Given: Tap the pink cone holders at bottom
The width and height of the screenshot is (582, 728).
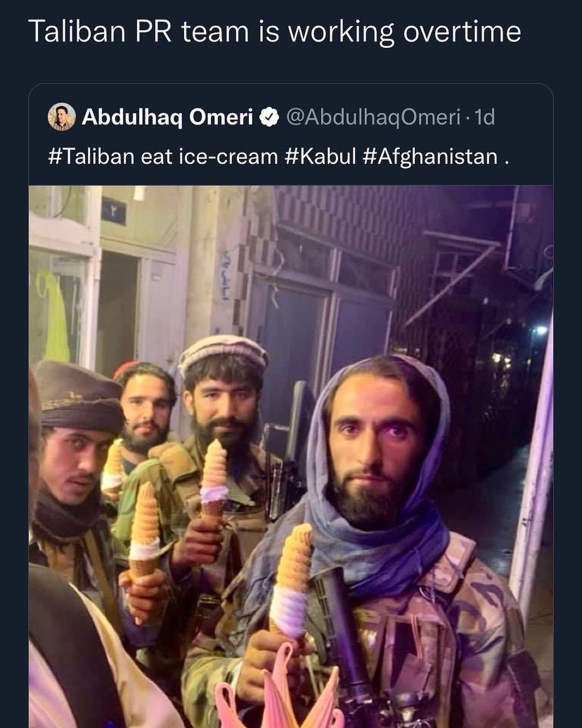Looking at the screenshot, I should pyautogui.click(x=280, y=696).
